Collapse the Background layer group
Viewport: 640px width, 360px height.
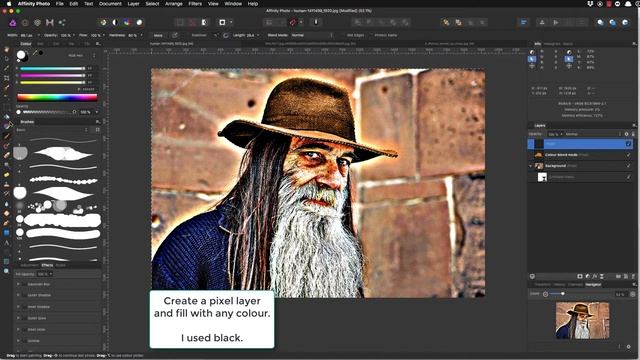(x=531, y=166)
